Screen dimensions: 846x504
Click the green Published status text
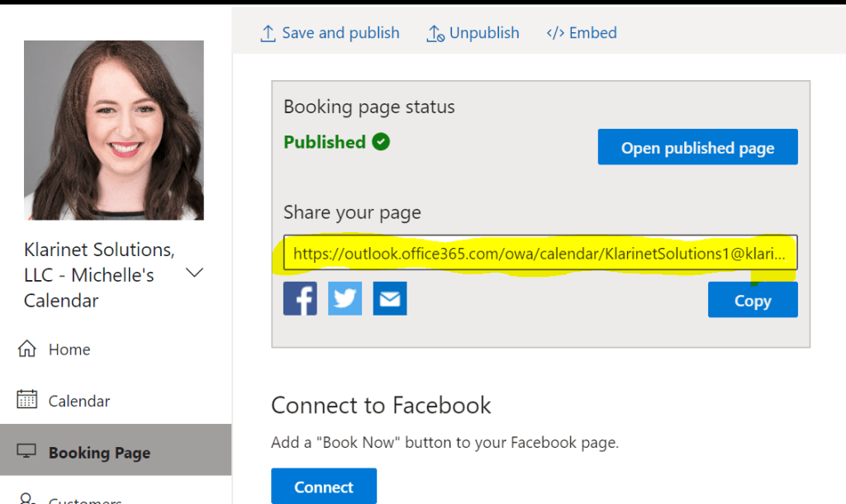point(325,142)
